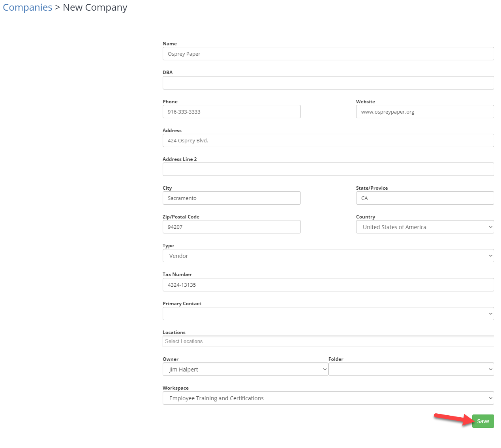Click the green Save button

[x=483, y=421]
